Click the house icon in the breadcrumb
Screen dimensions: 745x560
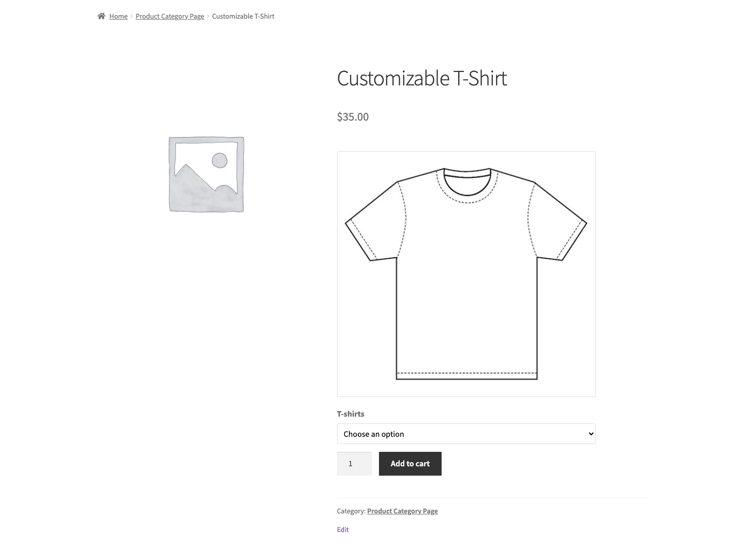[x=101, y=16]
